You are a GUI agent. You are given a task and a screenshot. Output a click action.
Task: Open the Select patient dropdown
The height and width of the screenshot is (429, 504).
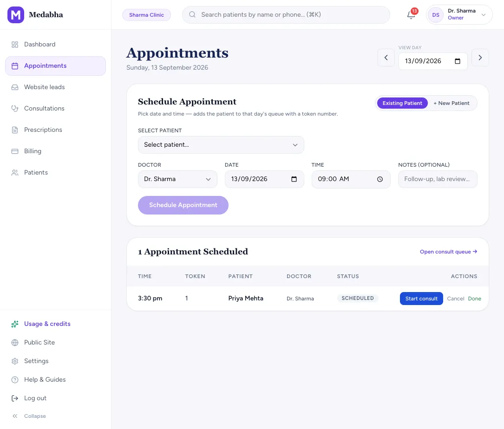(x=221, y=145)
